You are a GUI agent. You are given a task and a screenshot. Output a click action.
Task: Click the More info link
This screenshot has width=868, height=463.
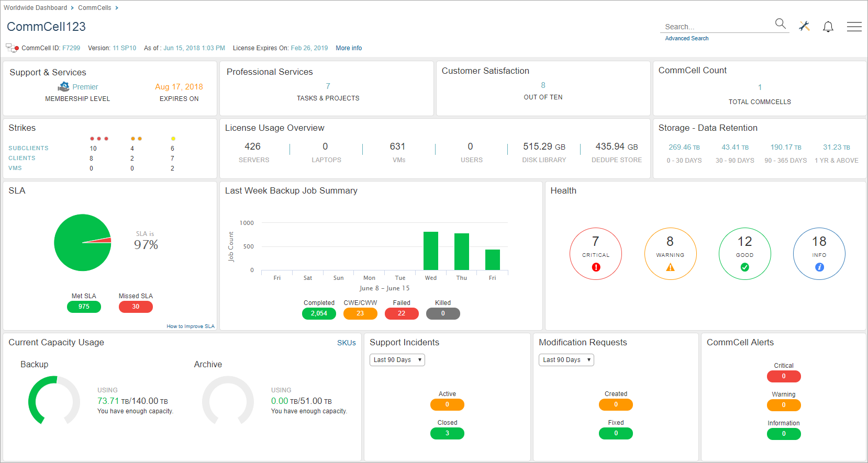click(349, 48)
